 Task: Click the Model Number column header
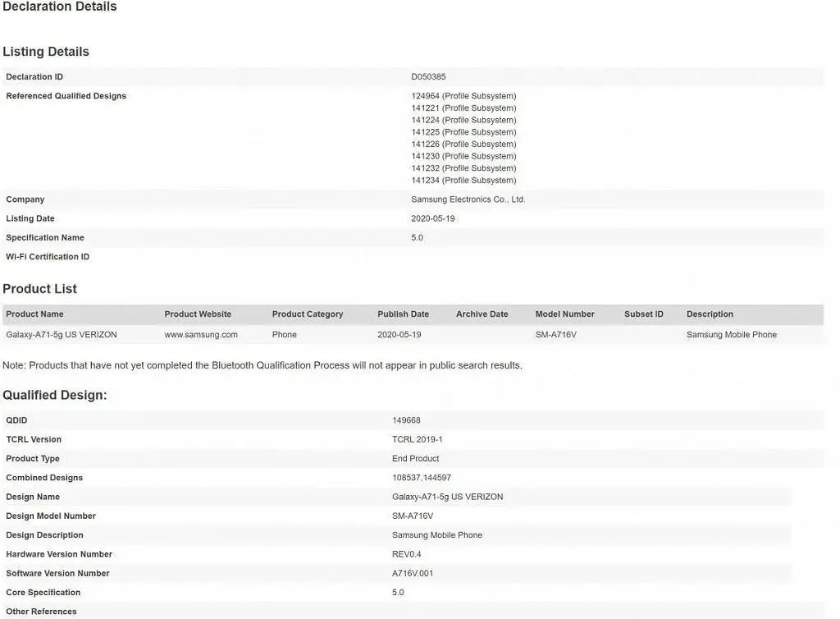coord(564,314)
